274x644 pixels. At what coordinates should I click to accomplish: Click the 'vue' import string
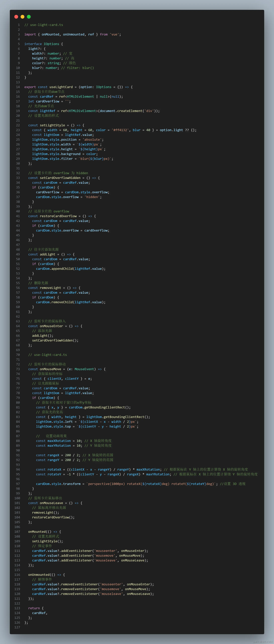[114, 34]
